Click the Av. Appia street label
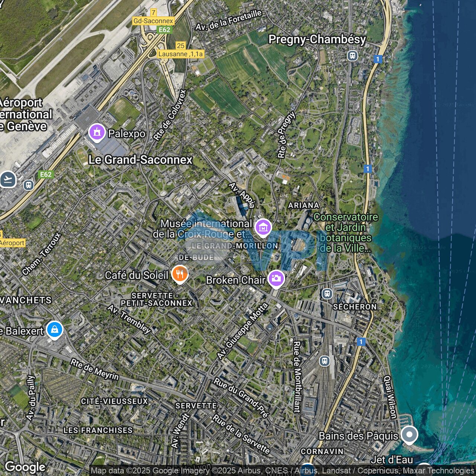 pos(242,195)
